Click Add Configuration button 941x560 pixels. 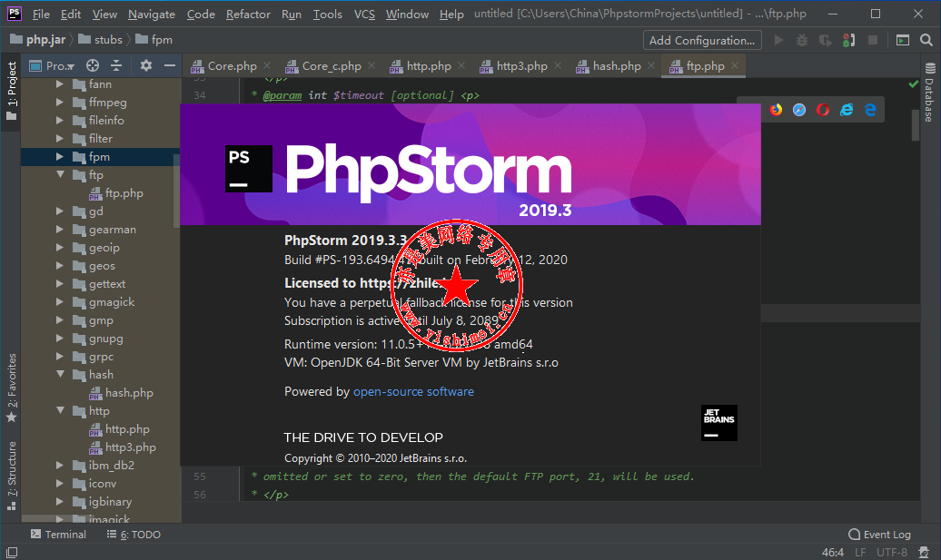click(x=702, y=40)
